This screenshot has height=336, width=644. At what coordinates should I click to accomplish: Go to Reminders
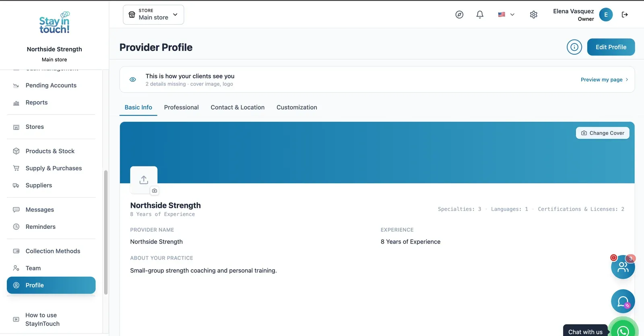[51, 227]
